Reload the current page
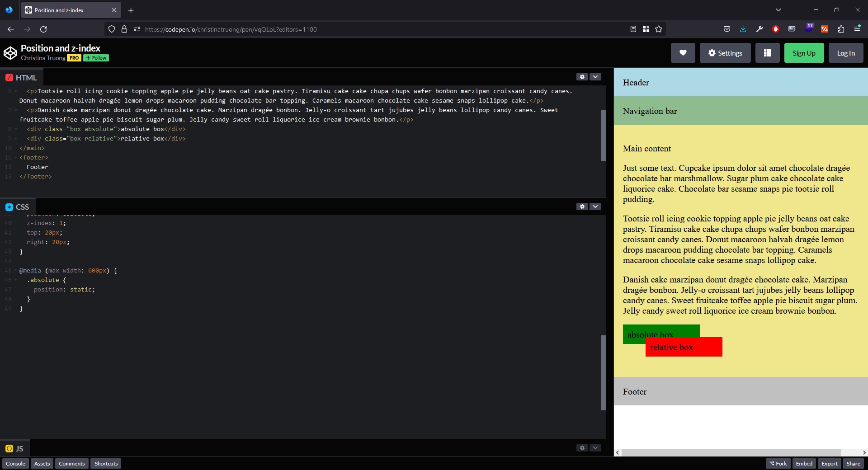This screenshot has height=470, width=868. click(x=43, y=29)
